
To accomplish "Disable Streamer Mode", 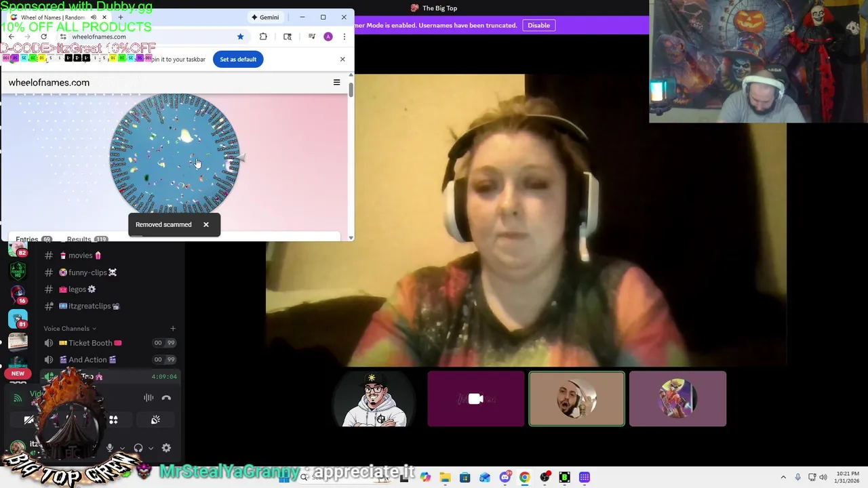I will [x=538, y=25].
